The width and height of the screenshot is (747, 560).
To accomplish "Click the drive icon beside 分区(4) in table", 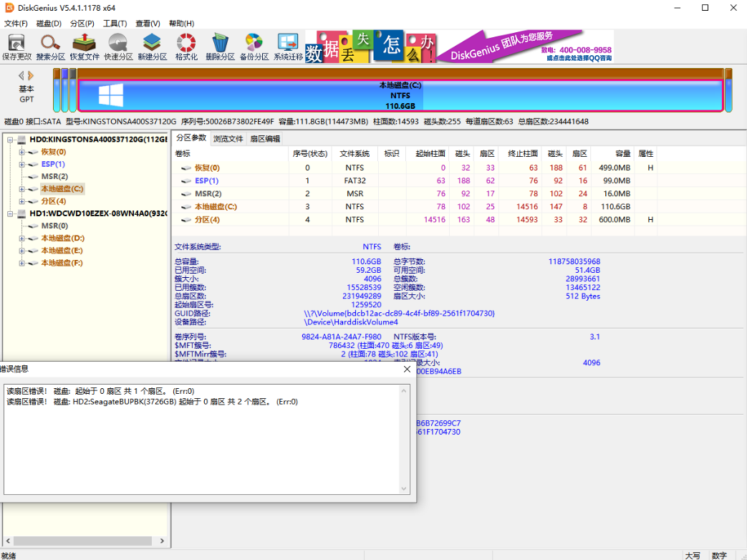I will coord(186,220).
